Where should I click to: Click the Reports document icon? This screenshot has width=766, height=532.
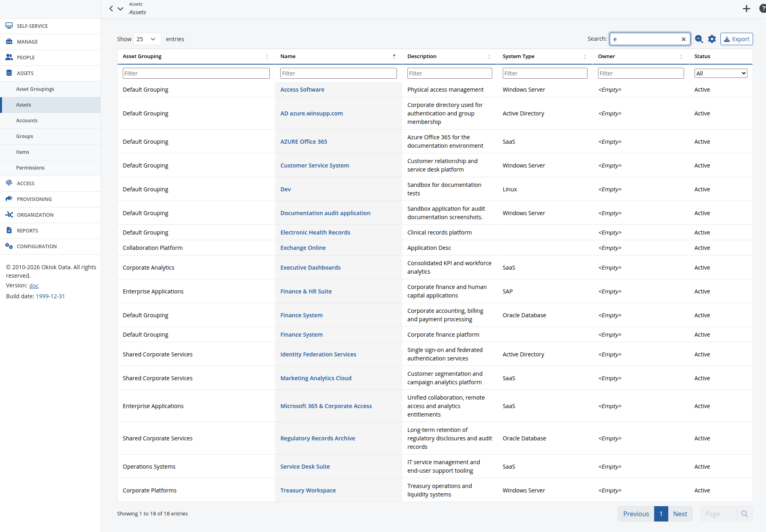(x=9, y=230)
